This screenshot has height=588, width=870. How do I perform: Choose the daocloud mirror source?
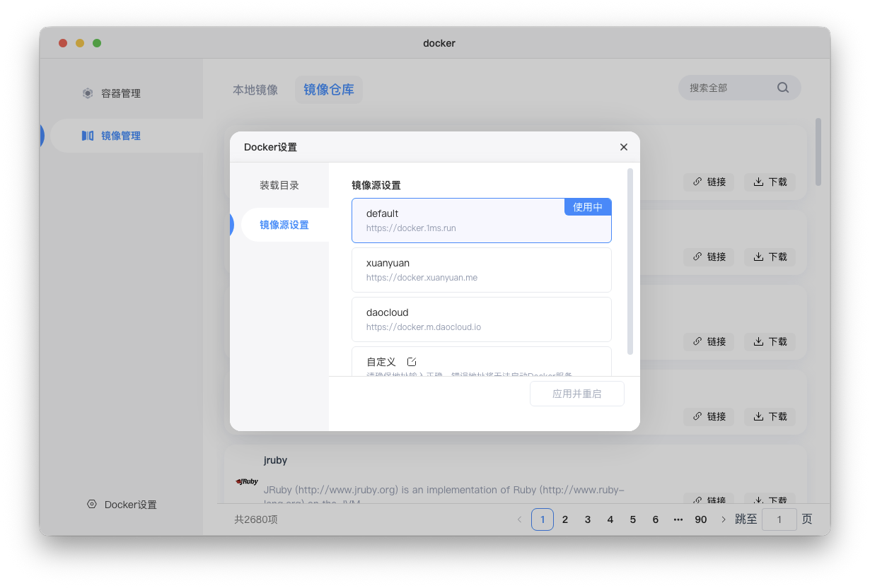(x=482, y=319)
